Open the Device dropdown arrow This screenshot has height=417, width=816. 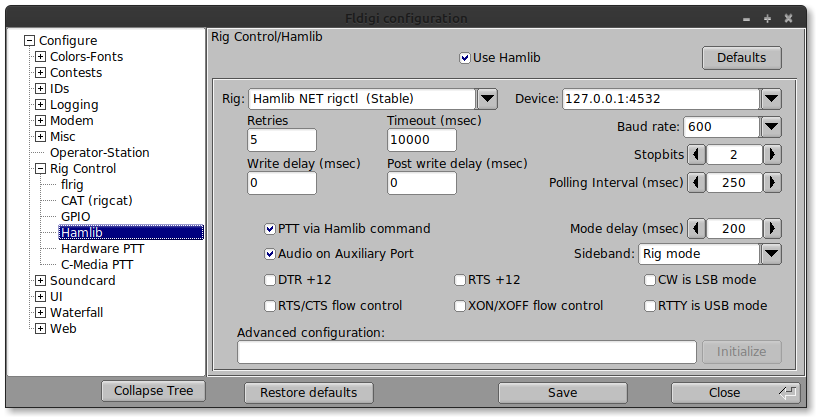pos(771,99)
